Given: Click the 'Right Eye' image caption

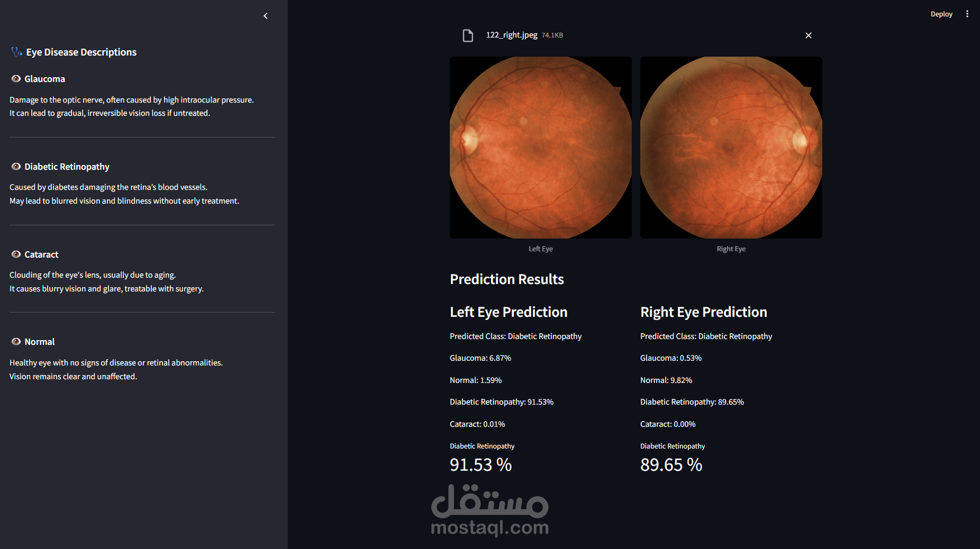Looking at the screenshot, I should [x=731, y=249].
